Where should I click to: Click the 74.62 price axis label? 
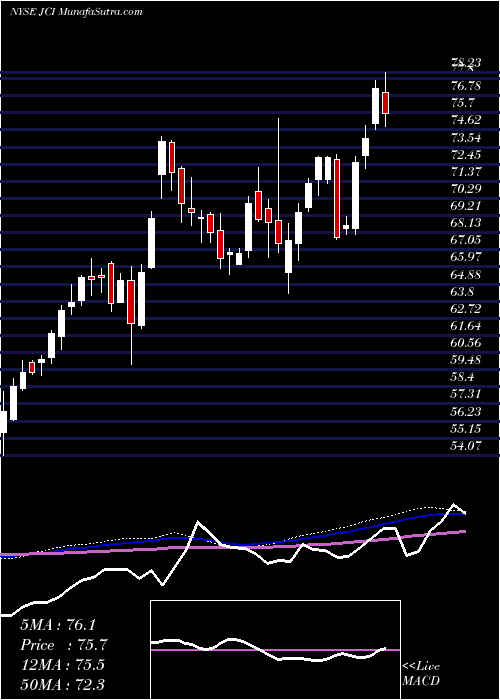[x=466, y=120]
